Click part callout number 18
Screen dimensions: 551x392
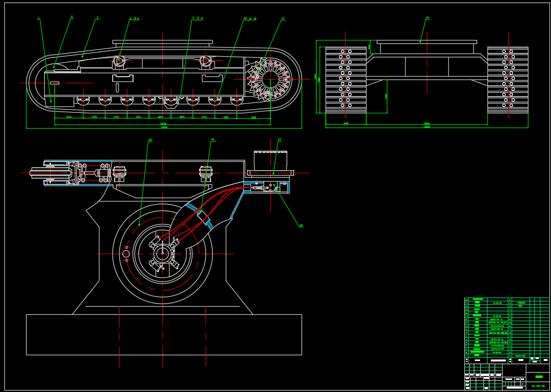(x=301, y=225)
